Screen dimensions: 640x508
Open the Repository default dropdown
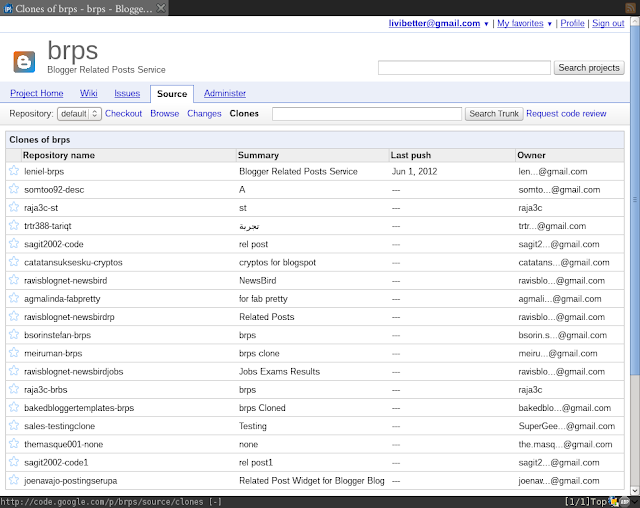[79, 114]
